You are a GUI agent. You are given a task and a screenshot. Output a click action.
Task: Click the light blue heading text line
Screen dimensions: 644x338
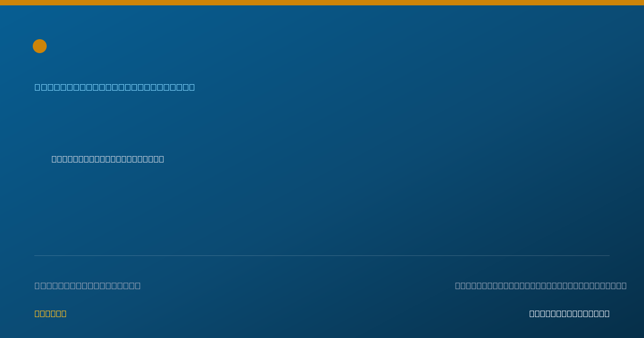[x=115, y=87]
